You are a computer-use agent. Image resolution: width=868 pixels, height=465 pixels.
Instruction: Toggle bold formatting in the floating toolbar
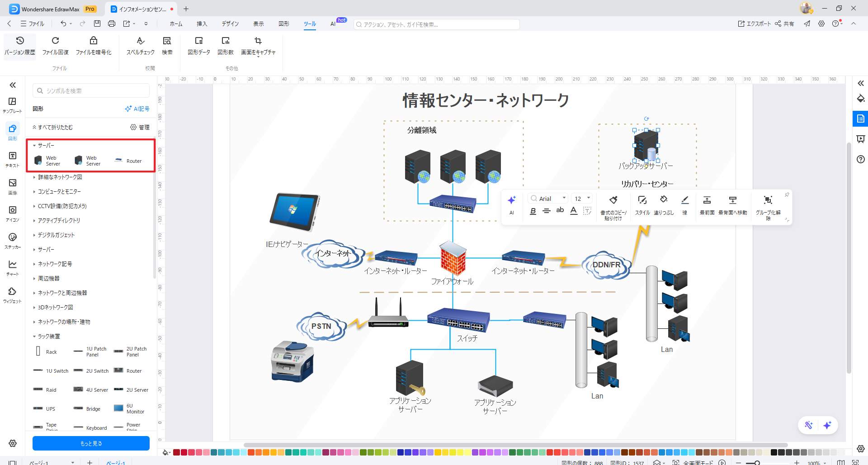click(x=533, y=211)
